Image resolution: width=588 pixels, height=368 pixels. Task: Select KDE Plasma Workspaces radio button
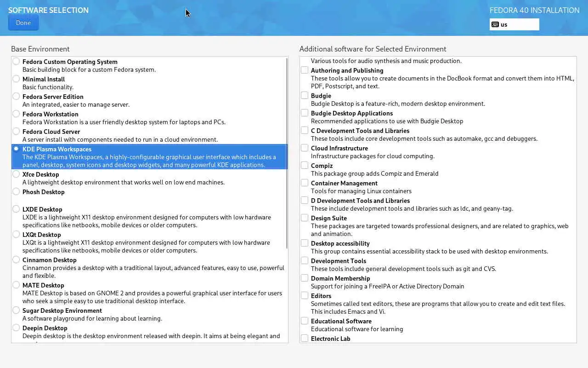pyautogui.click(x=17, y=149)
